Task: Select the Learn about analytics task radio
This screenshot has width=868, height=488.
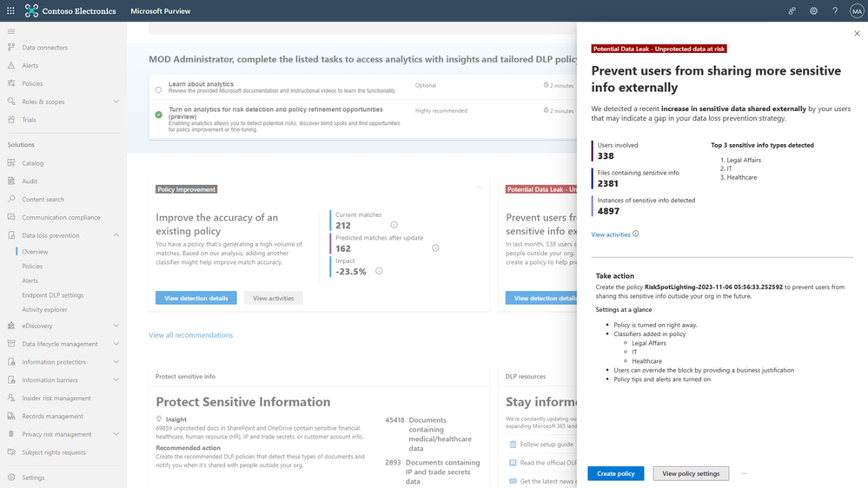Action: click(158, 89)
